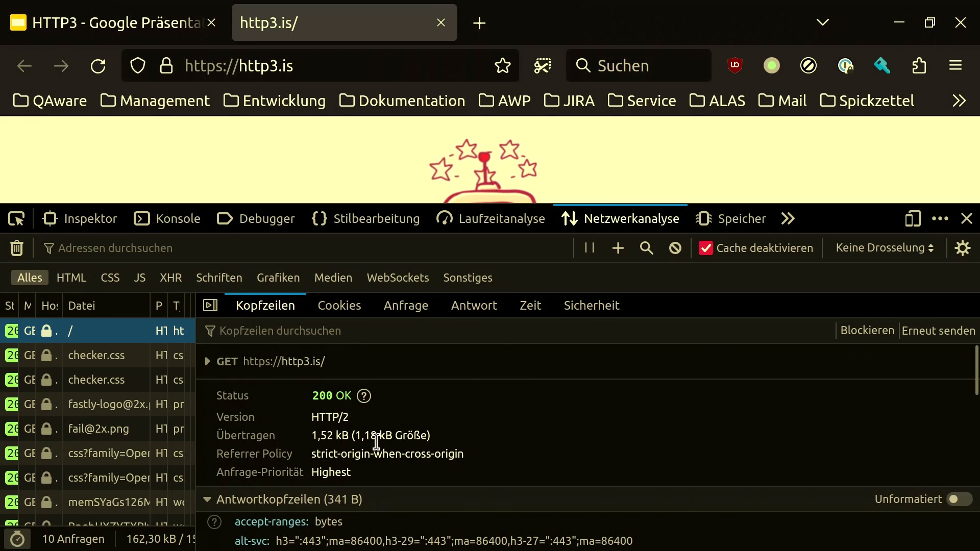Select the memSYaGs126M request row
This screenshot has height=551, width=980.
click(97, 503)
